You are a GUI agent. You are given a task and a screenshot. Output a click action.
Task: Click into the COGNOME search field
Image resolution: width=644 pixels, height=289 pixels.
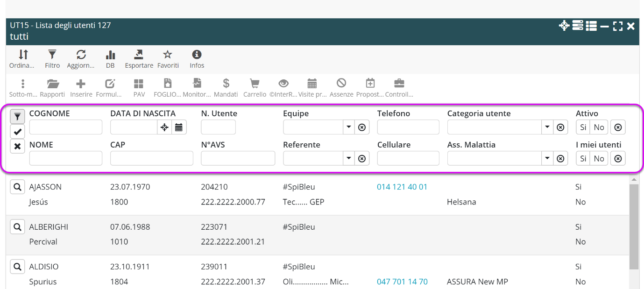coord(65,127)
